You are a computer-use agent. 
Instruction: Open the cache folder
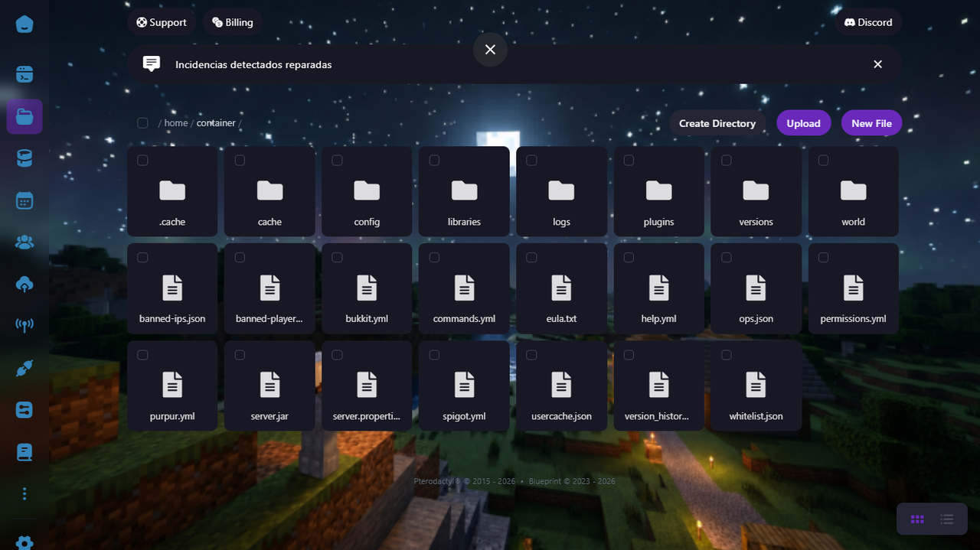[269, 191]
